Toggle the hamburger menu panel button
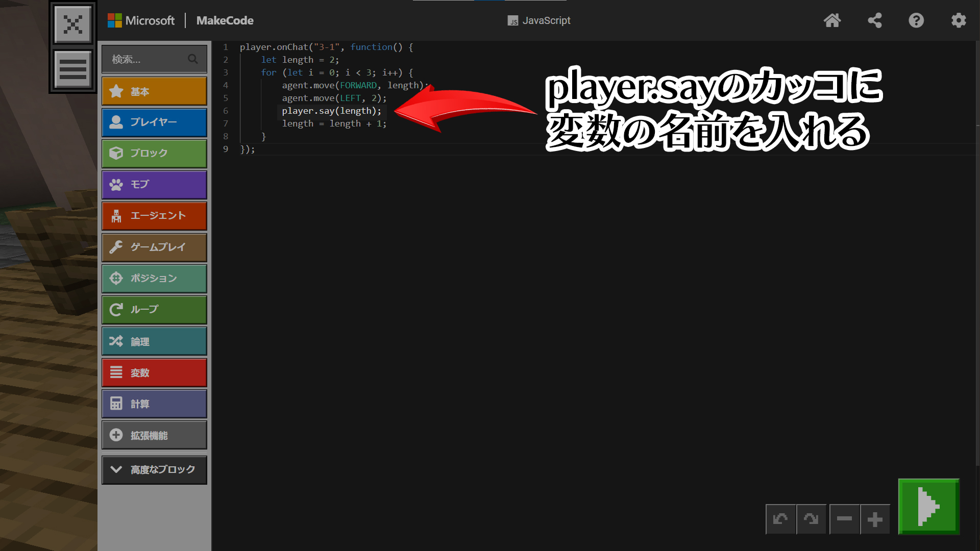The height and width of the screenshot is (551, 980). (x=73, y=69)
